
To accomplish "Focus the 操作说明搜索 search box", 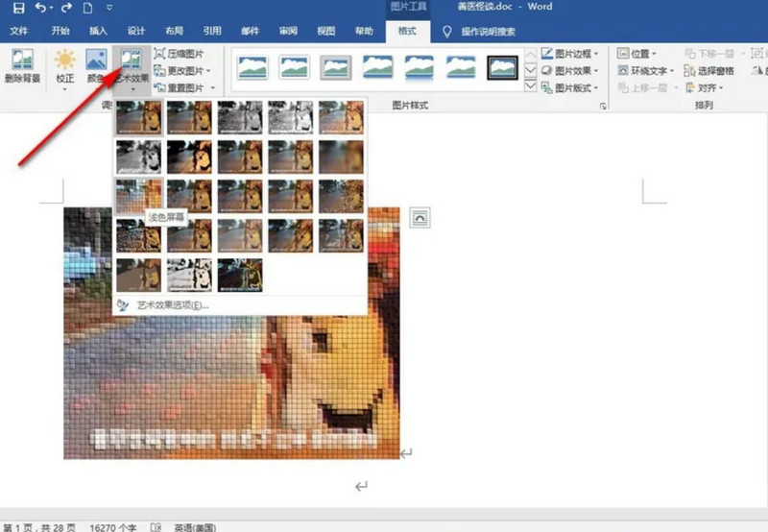I will click(x=488, y=32).
